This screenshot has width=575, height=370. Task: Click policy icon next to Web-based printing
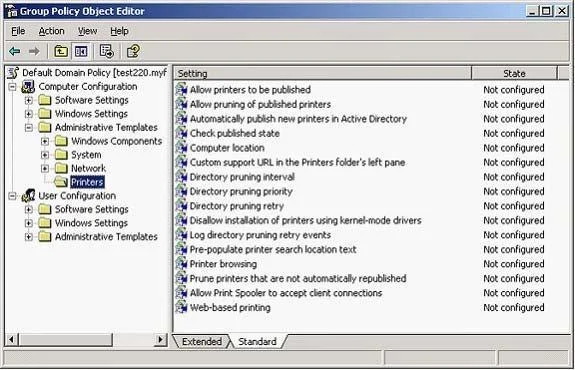(x=182, y=307)
